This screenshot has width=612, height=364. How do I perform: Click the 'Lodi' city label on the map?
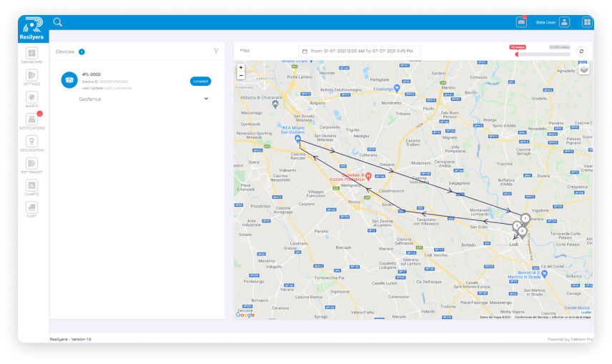click(513, 244)
